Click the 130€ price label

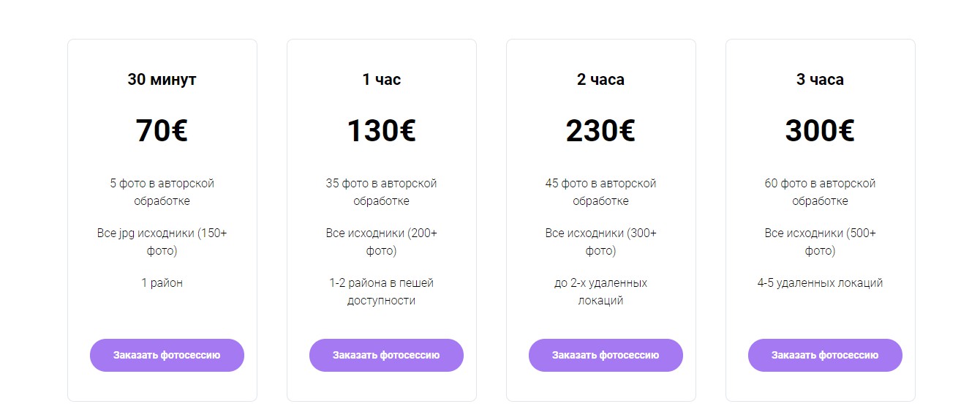tap(382, 131)
